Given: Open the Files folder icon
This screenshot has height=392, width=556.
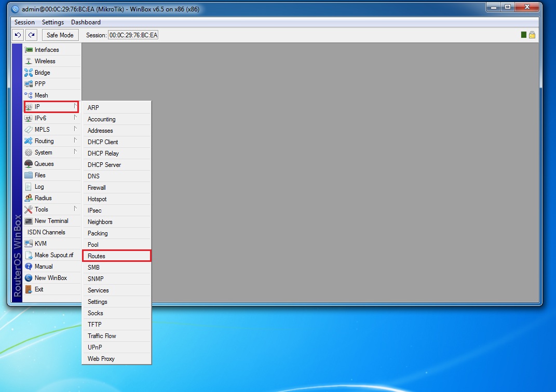Looking at the screenshot, I should pyautogui.click(x=29, y=175).
